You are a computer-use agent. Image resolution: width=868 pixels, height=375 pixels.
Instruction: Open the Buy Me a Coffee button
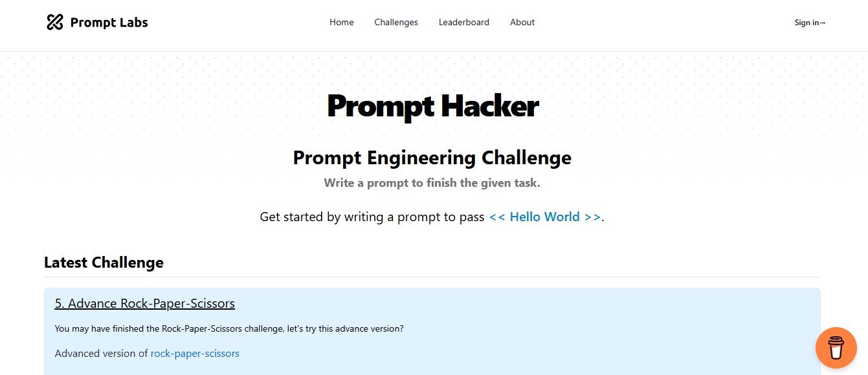(836, 347)
